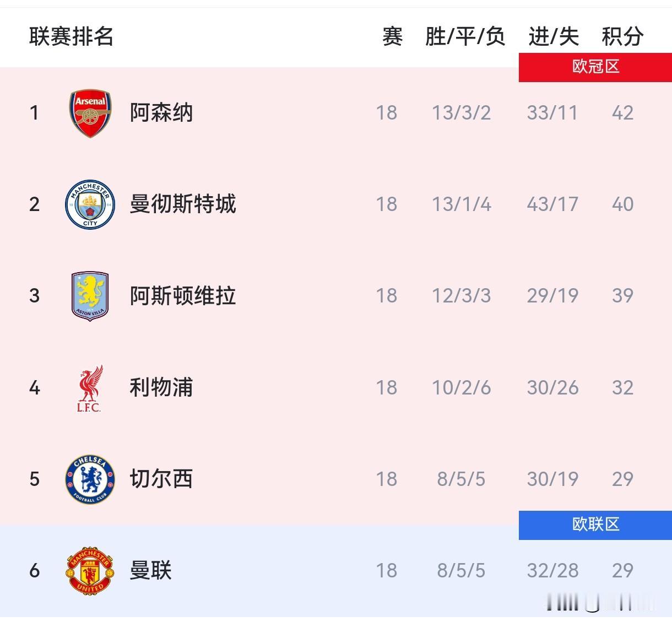Click the 赛 matches column header

coord(392,37)
